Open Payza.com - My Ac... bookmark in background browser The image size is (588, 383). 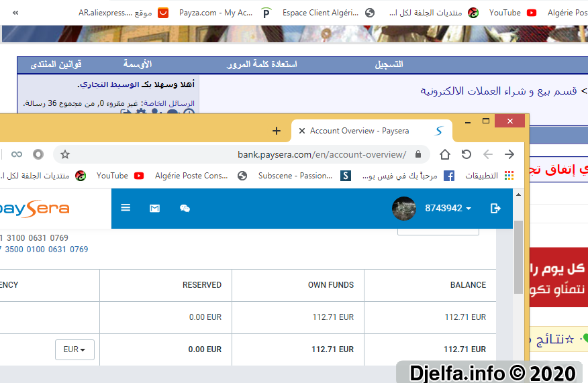coord(225,13)
